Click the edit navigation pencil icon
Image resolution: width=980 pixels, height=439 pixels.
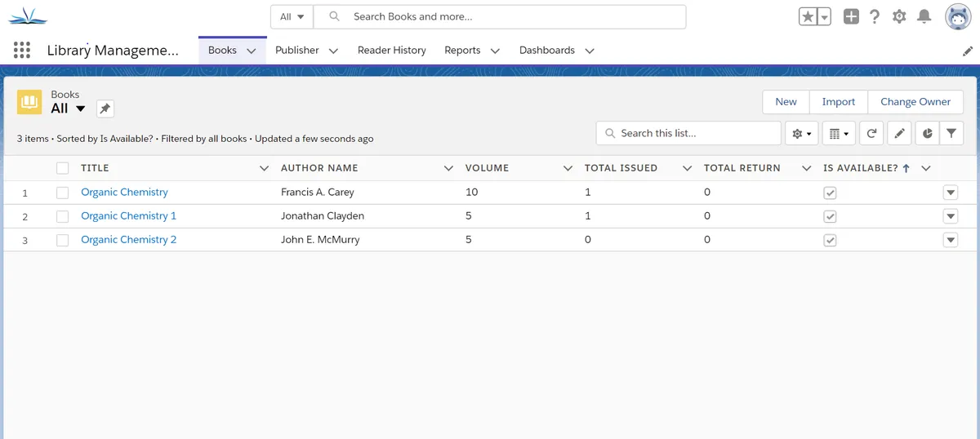click(968, 51)
